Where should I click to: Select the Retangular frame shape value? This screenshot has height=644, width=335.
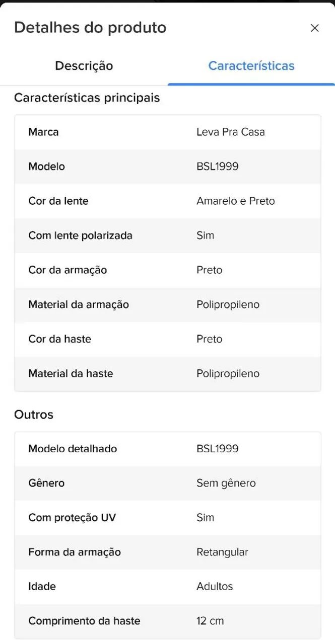[223, 552]
